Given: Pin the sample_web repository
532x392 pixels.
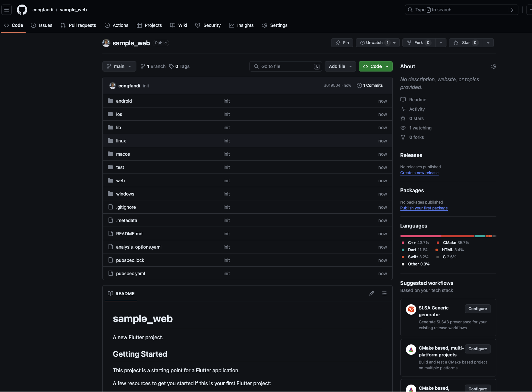Looking at the screenshot, I should [x=342, y=43].
